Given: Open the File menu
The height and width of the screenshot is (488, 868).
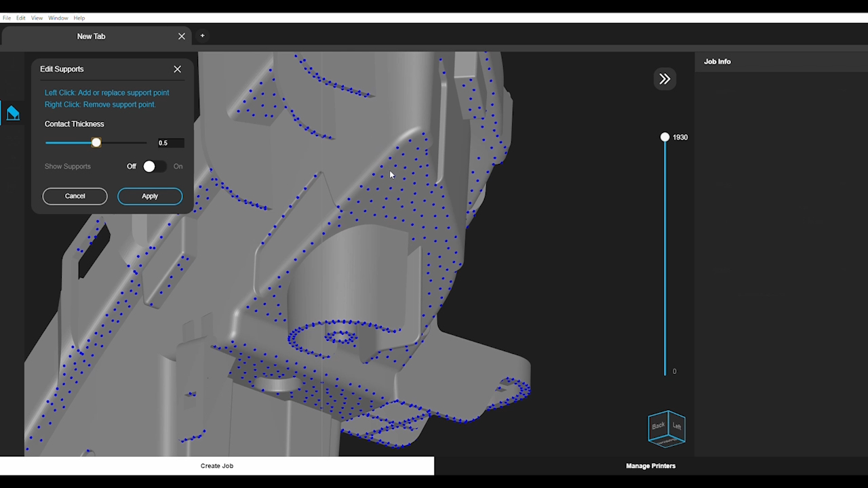Looking at the screenshot, I should pos(7,18).
